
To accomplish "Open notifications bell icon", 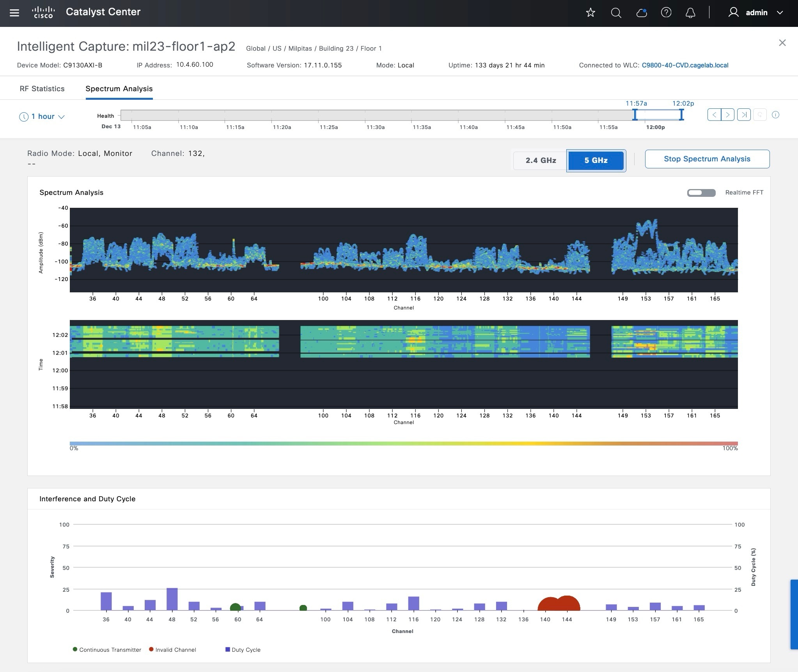I will point(690,13).
